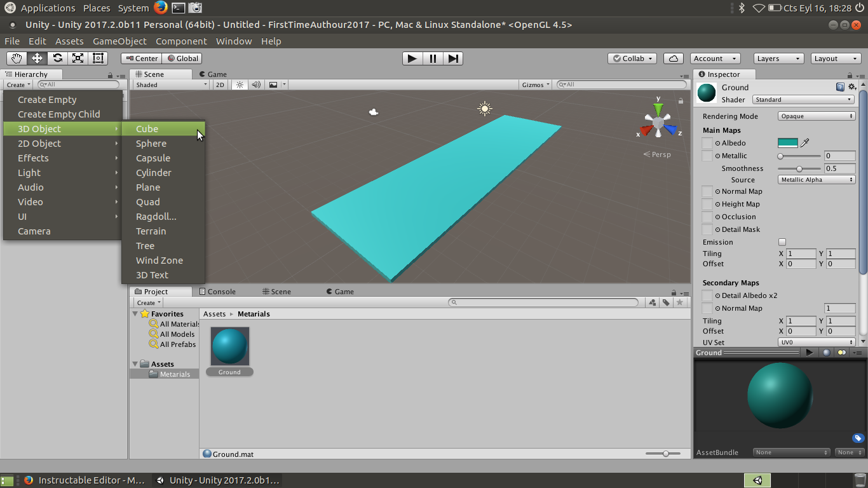The width and height of the screenshot is (868, 488).
Task: Adjust the Smoothness slider
Action: (x=800, y=168)
